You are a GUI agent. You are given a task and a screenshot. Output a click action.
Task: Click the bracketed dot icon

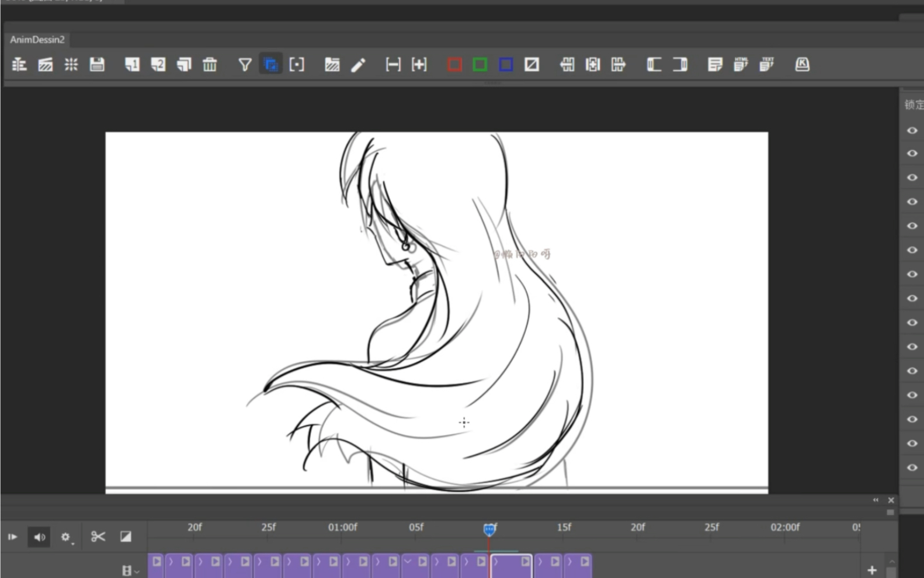[297, 64]
